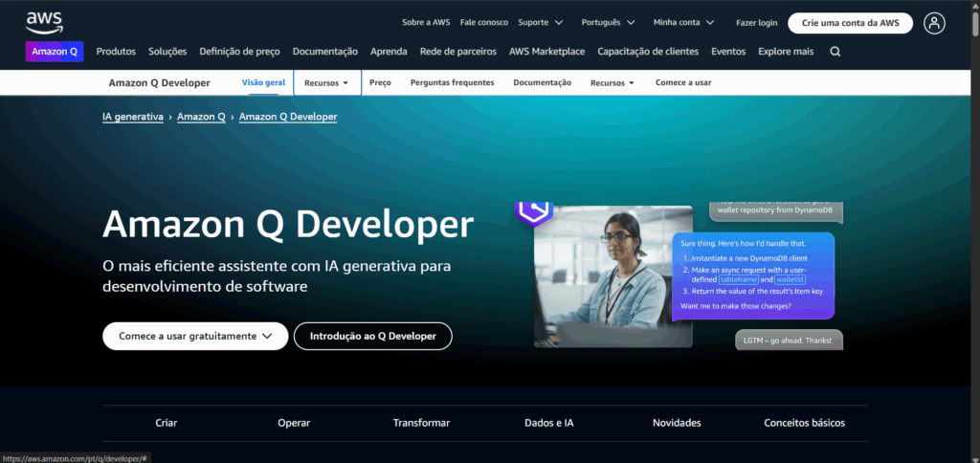Jump to the Transformar section
This screenshot has width=980, height=463.
[x=421, y=423]
